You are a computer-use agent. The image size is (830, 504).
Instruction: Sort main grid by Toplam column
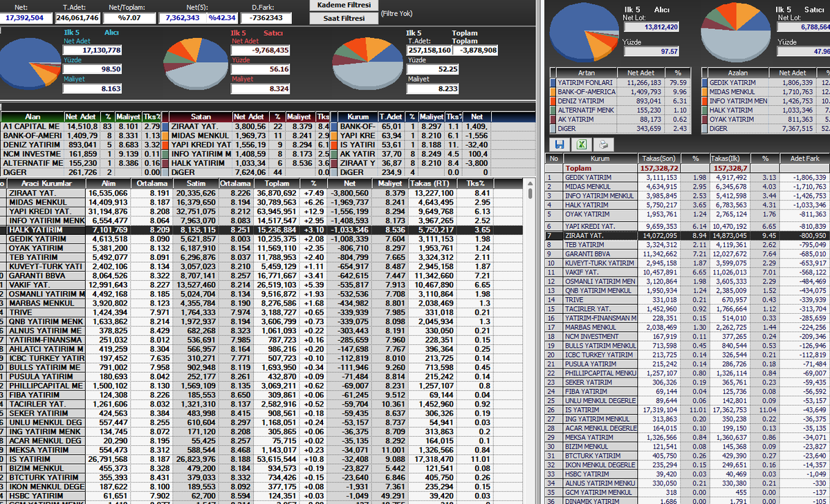point(277,183)
